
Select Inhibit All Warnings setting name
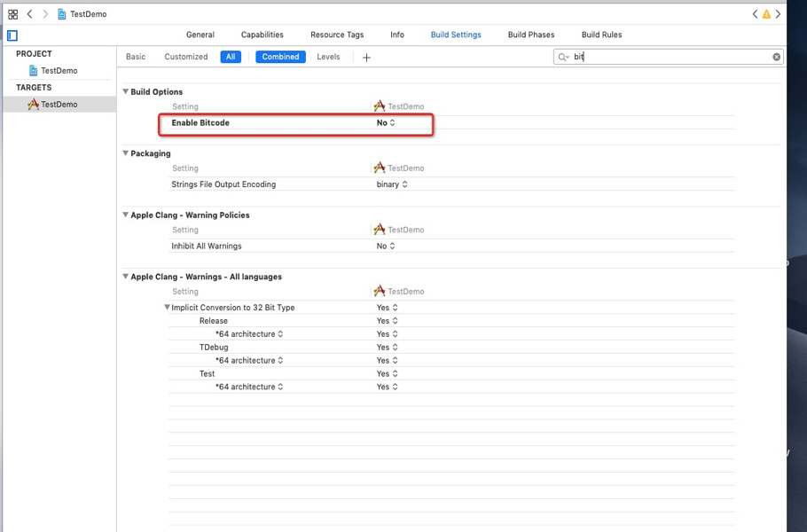pyautogui.click(x=207, y=246)
